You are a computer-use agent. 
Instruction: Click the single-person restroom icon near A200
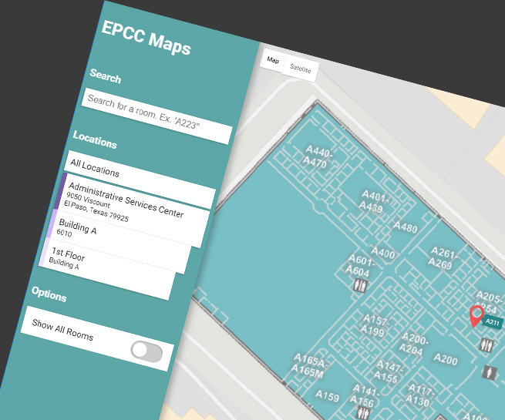coord(489,373)
